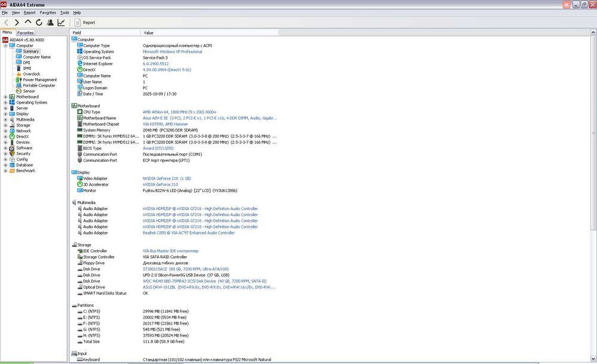Select Computer Name in the tree

[x=36, y=57]
